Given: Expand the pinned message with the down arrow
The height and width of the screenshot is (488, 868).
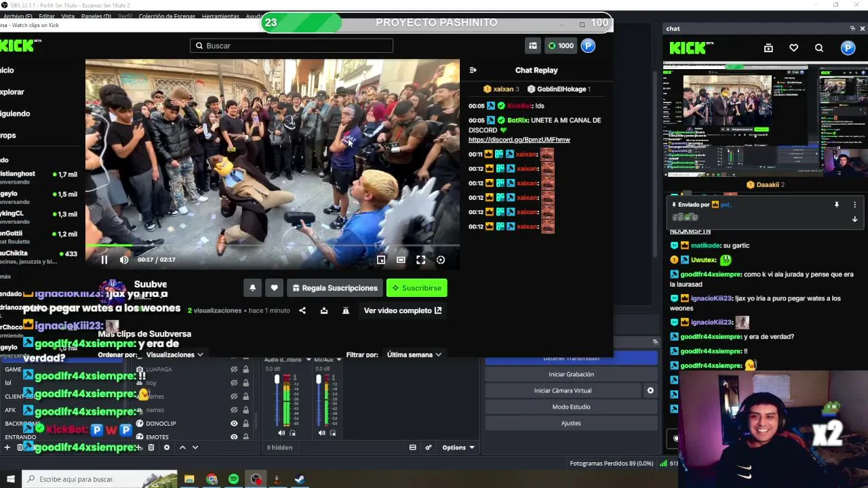Looking at the screenshot, I should click(x=854, y=219).
